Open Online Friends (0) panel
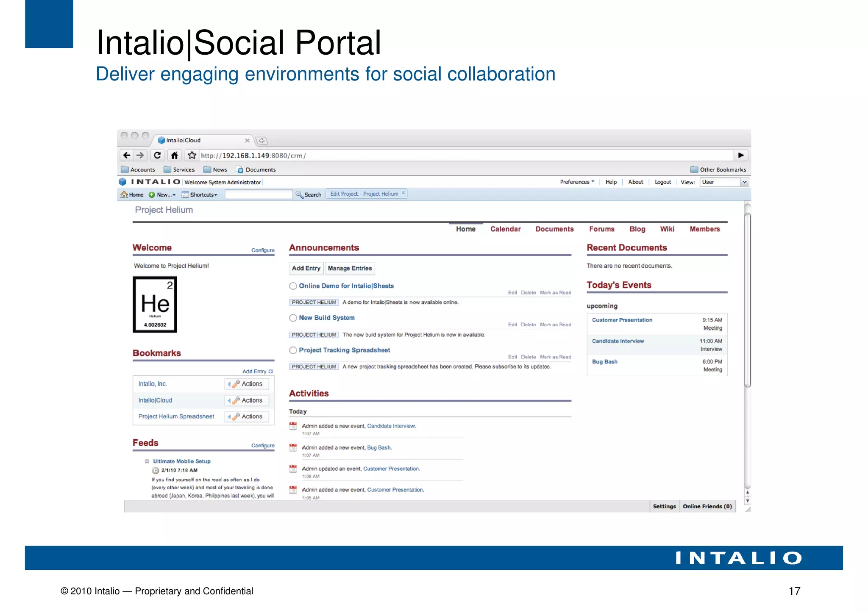Image resolution: width=868 pixels, height=613 pixels. tap(707, 507)
